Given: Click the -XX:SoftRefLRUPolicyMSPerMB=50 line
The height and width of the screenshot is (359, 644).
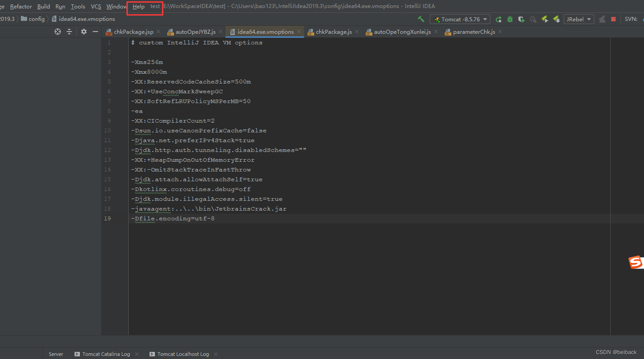Looking at the screenshot, I should click(x=191, y=101).
